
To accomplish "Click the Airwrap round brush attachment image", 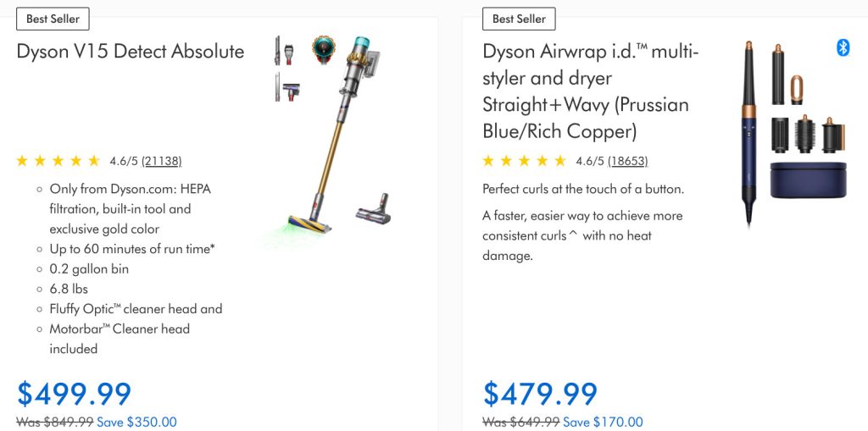I will point(805,135).
